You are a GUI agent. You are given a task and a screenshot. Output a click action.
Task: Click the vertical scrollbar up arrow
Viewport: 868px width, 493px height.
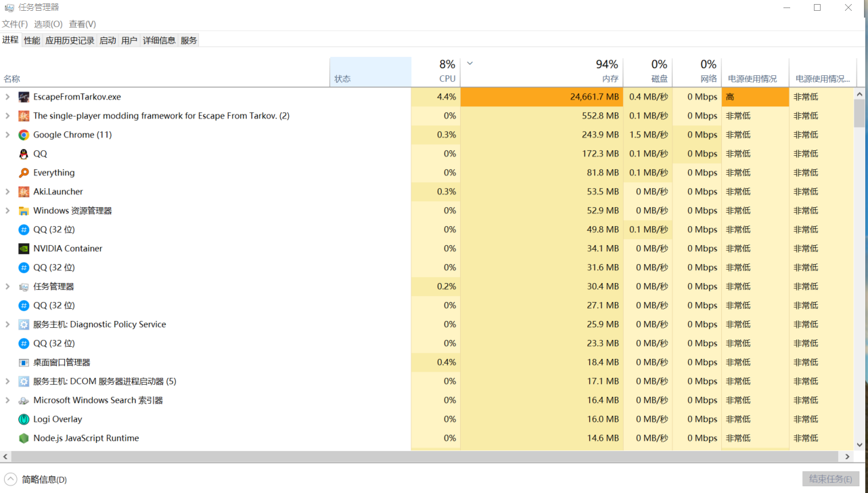point(860,94)
